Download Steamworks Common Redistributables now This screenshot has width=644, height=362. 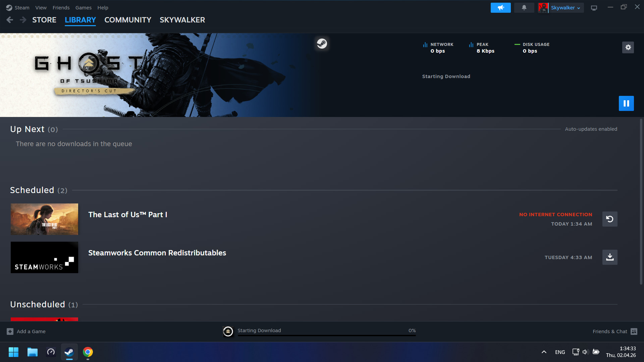(609, 257)
